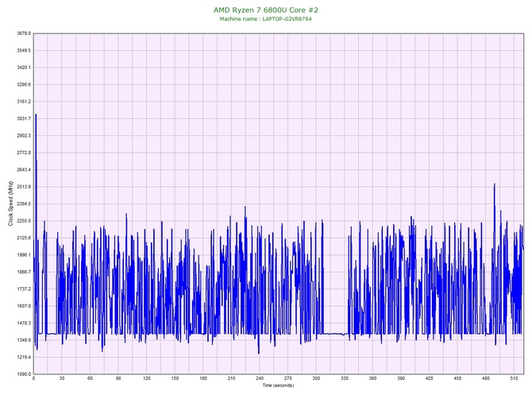Click the 0 tick on time axis
Image resolution: width=532 pixels, height=399 pixels.
point(33,378)
